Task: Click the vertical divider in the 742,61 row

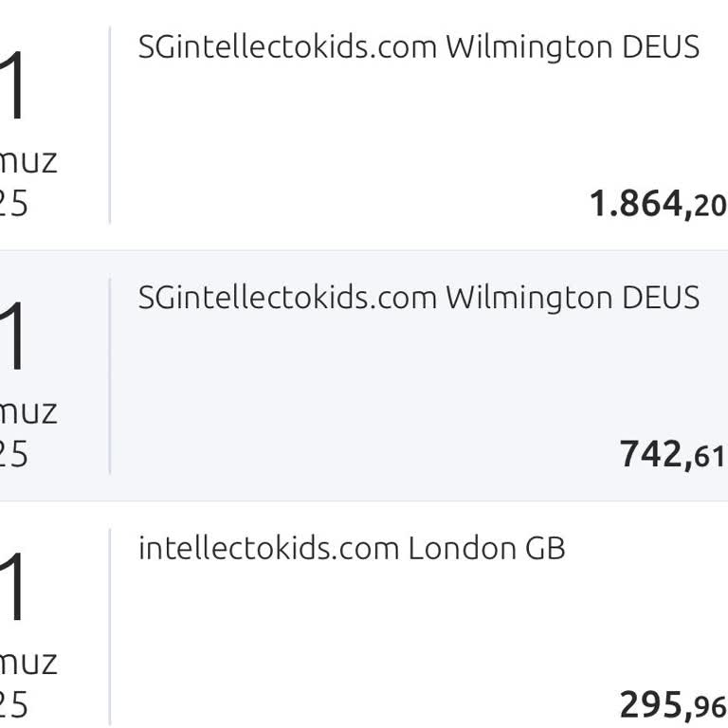Action: point(110,375)
